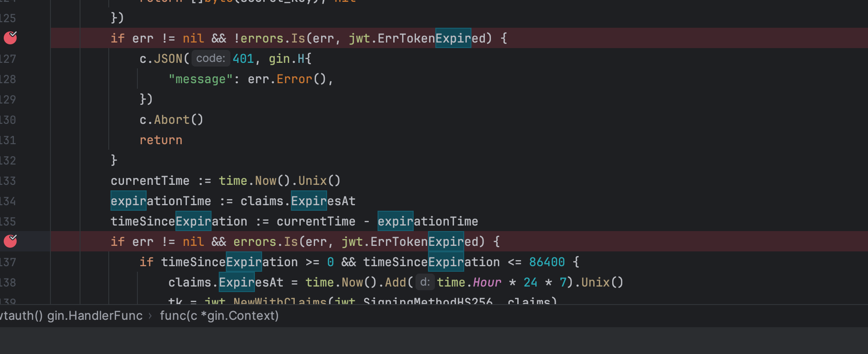Open func(c *gin.Context) breadcrumb item

point(219,316)
